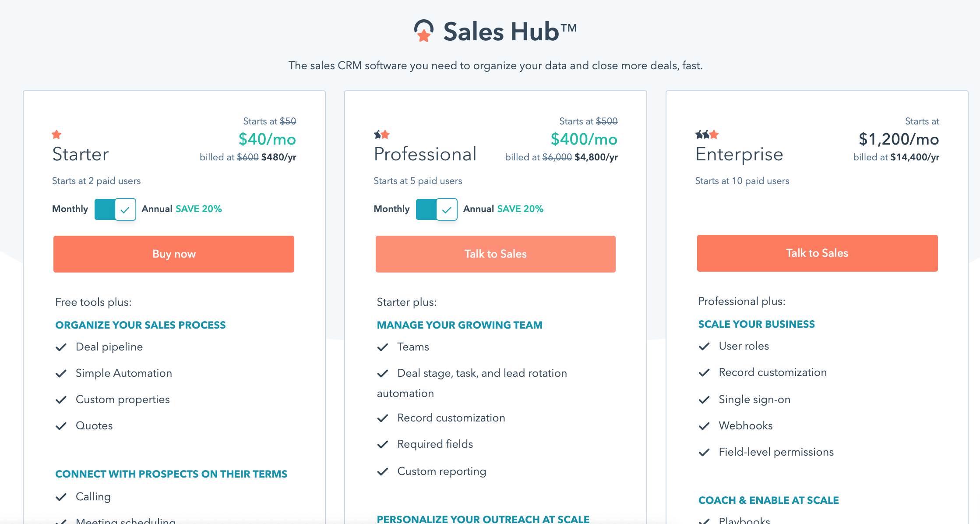The image size is (980, 524).
Task: Click the Buy now button
Action: [x=174, y=254]
